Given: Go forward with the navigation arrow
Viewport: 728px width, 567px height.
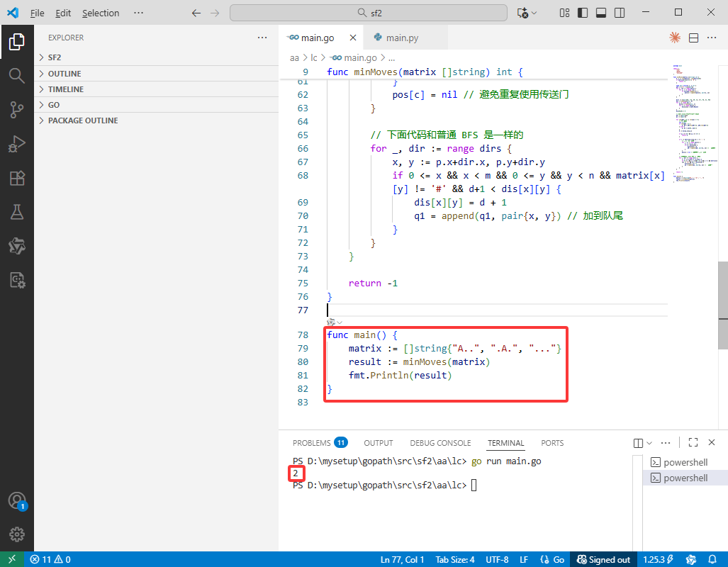Looking at the screenshot, I should click(x=215, y=13).
